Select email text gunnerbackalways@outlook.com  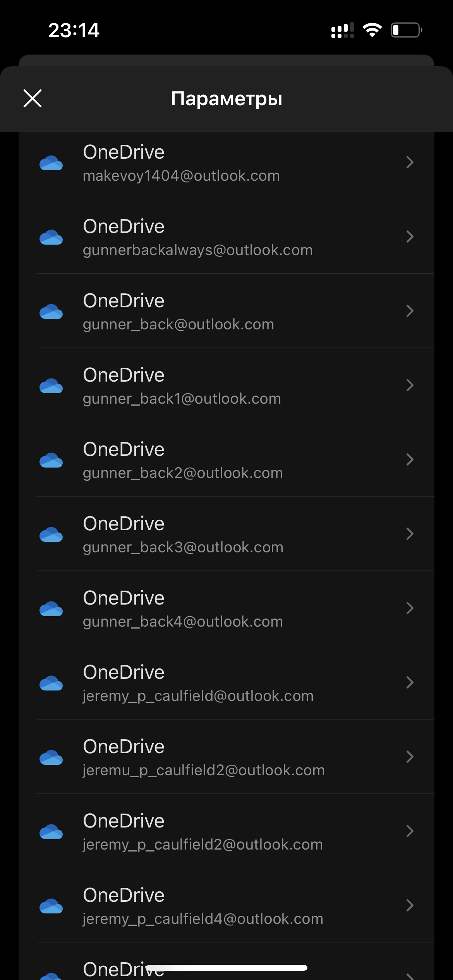point(198,250)
